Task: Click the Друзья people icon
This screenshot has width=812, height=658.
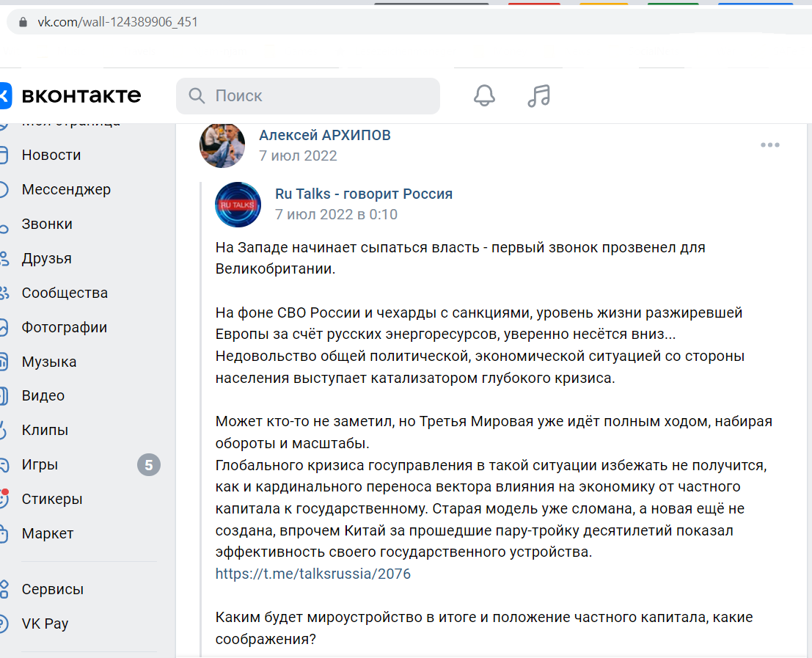Action: click(x=4, y=258)
